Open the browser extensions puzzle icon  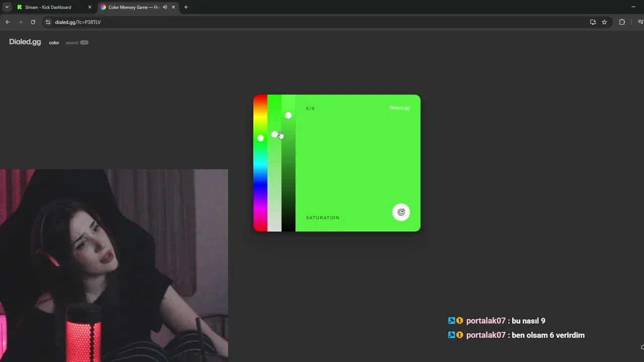[x=622, y=22]
